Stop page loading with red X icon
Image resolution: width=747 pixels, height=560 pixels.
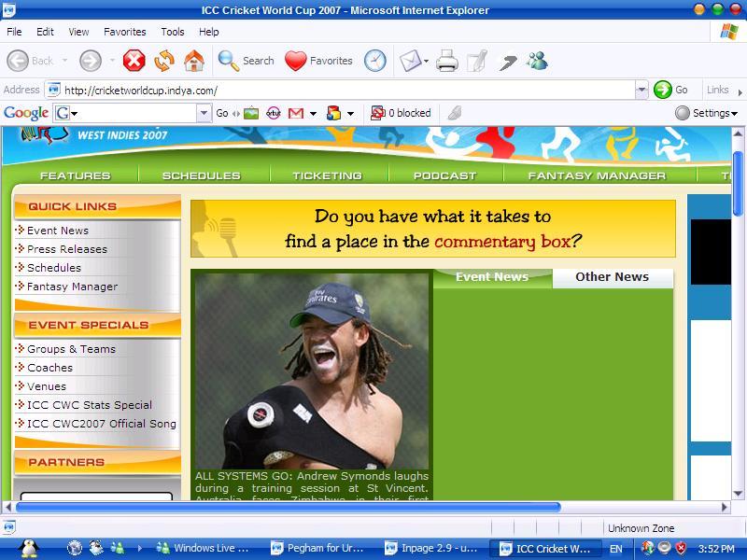tap(134, 61)
